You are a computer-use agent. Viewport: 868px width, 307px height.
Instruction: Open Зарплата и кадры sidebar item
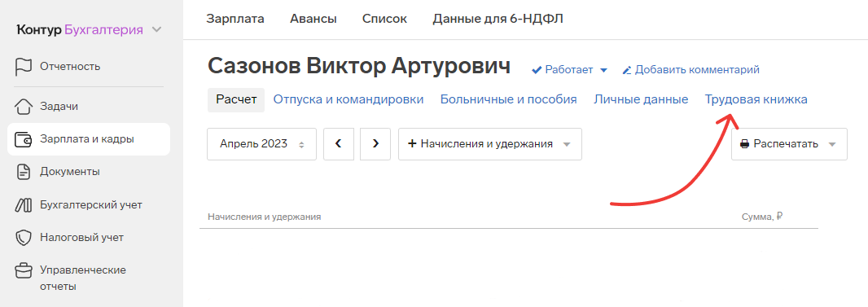[x=89, y=139]
